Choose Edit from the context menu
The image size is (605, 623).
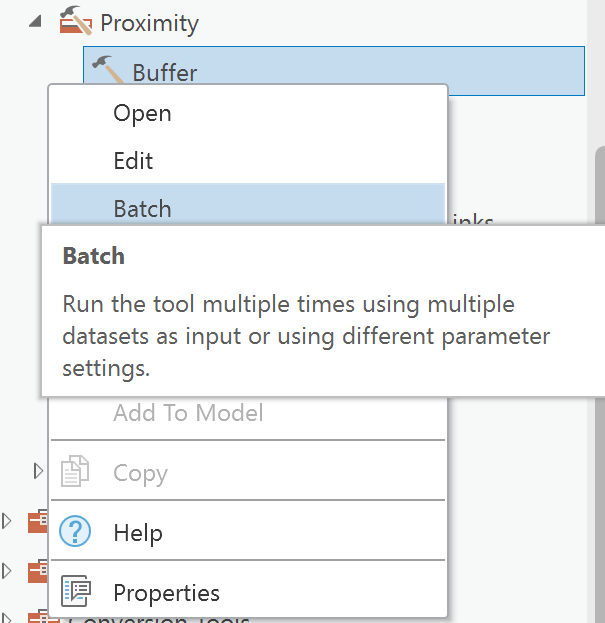pyautogui.click(x=133, y=161)
